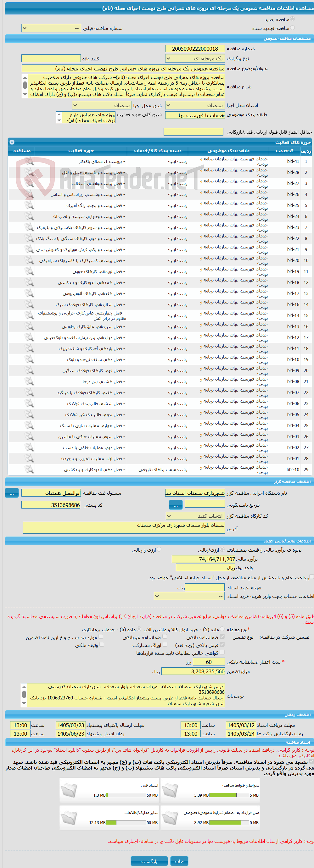Toggle the وثیقه ملکی checkbox
The width and height of the screenshot is (314, 868).
tap(102, 645)
